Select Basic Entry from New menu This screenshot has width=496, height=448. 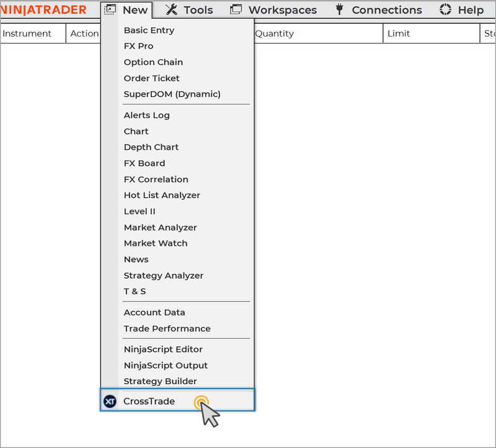click(149, 30)
